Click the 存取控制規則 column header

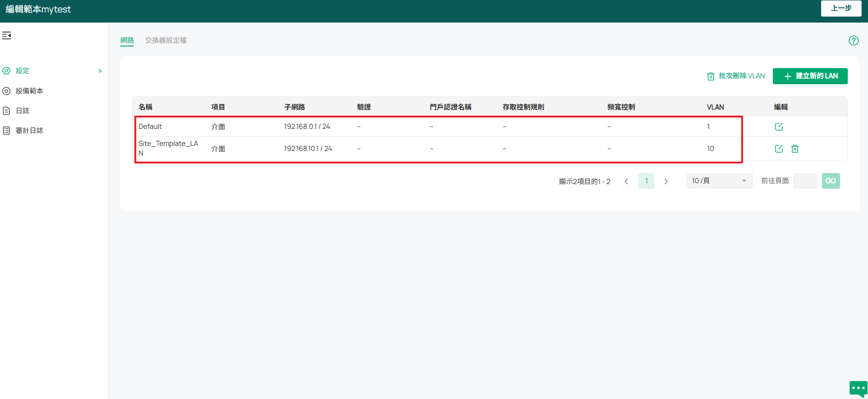tap(523, 107)
